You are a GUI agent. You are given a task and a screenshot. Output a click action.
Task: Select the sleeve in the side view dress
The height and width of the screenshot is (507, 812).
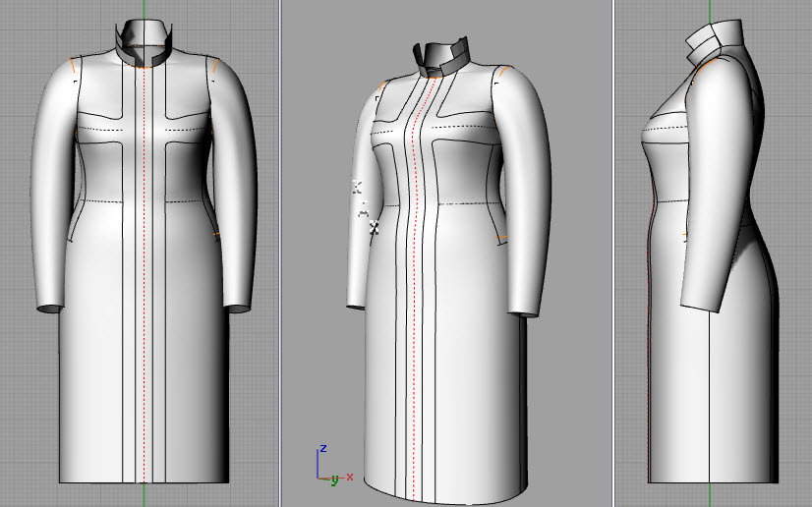(717, 187)
